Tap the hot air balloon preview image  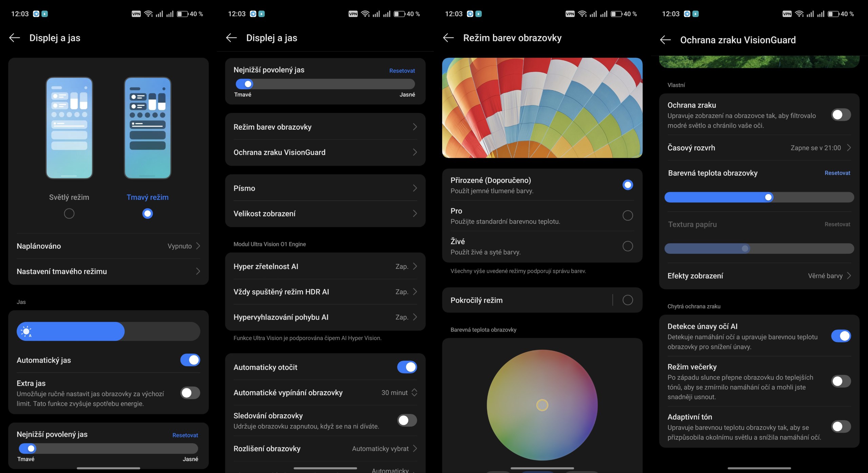(542, 108)
